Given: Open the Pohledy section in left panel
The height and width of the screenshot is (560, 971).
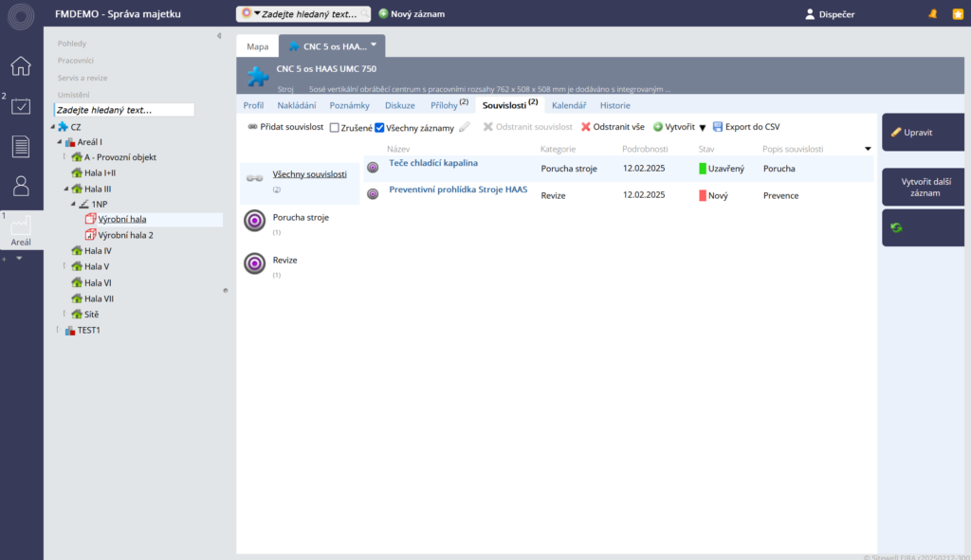Looking at the screenshot, I should (72, 44).
